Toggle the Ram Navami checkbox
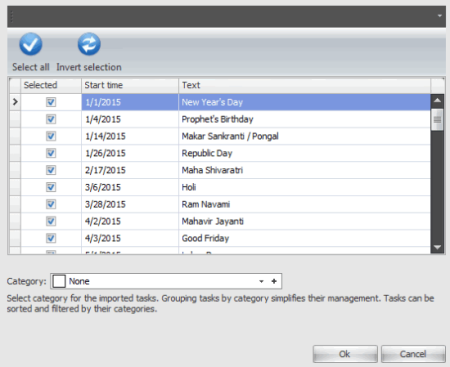450x367 pixels. pos(51,204)
